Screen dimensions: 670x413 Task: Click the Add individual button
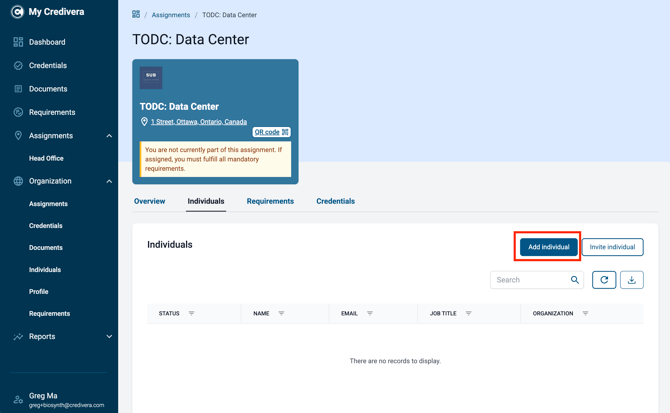click(549, 247)
